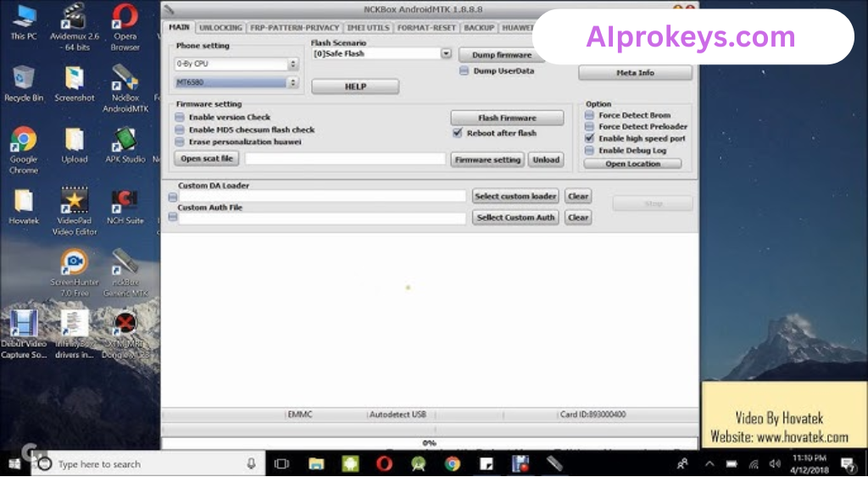Viewport: 868px width, 488px height.
Task: Open Avidemux 2.6 desktop shortcut
Action: (75, 26)
